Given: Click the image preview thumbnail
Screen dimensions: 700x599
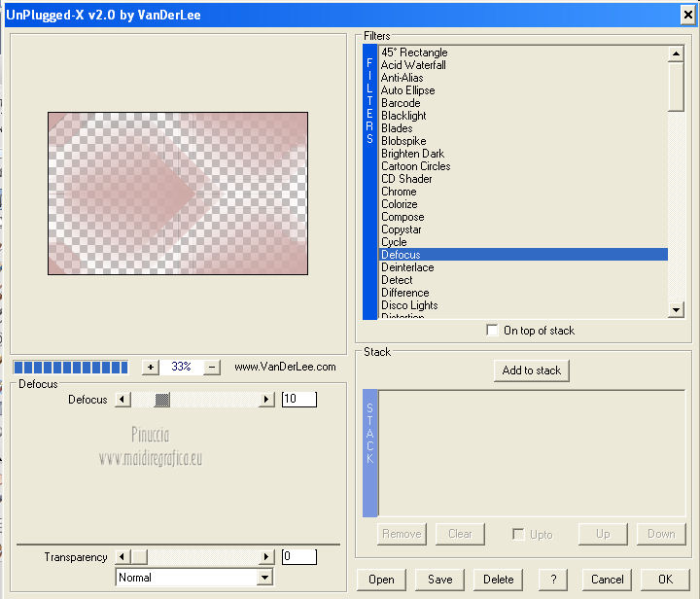Looking at the screenshot, I should point(178,194).
